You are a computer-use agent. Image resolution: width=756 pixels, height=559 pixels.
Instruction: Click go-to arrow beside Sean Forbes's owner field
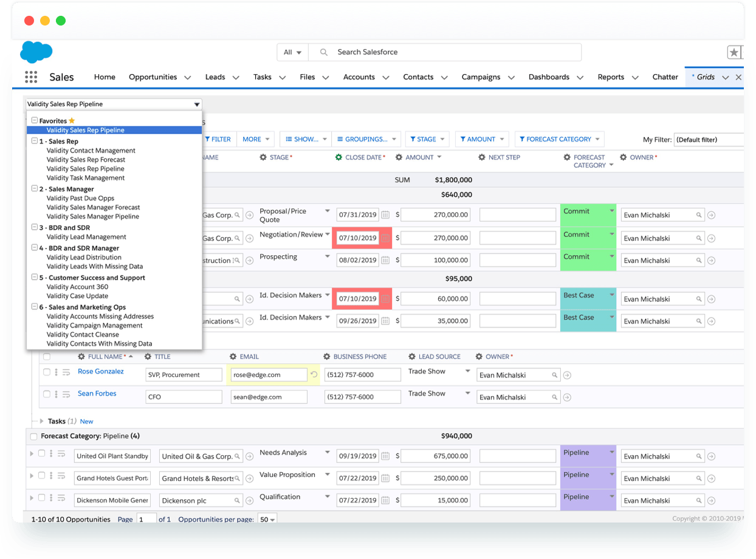[x=567, y=397]
